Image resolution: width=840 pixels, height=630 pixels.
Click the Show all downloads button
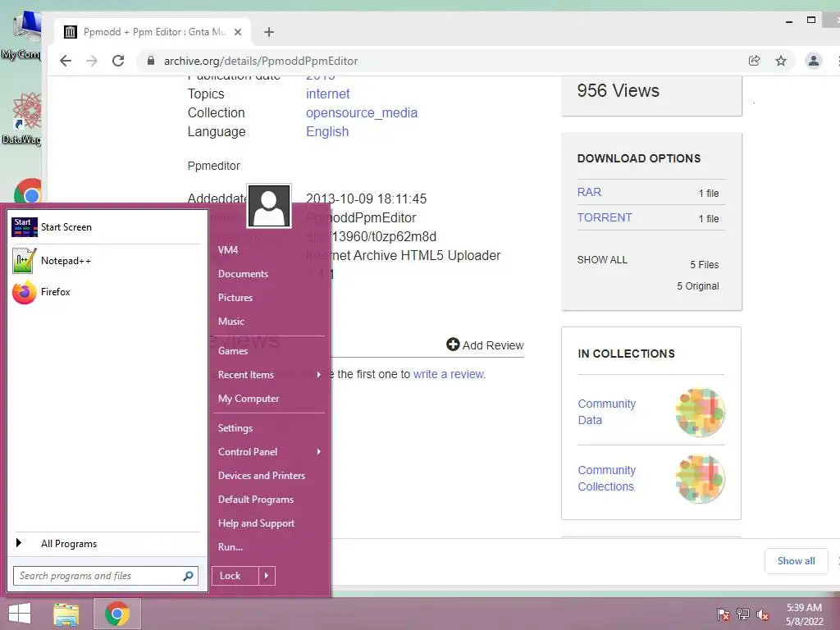tap(796, 561)
